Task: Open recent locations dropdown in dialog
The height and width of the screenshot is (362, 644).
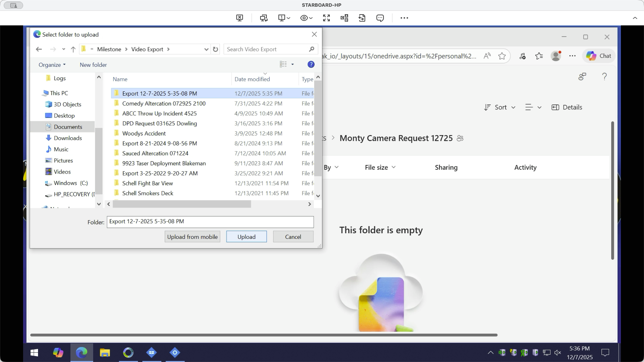Action: point(64,49)
